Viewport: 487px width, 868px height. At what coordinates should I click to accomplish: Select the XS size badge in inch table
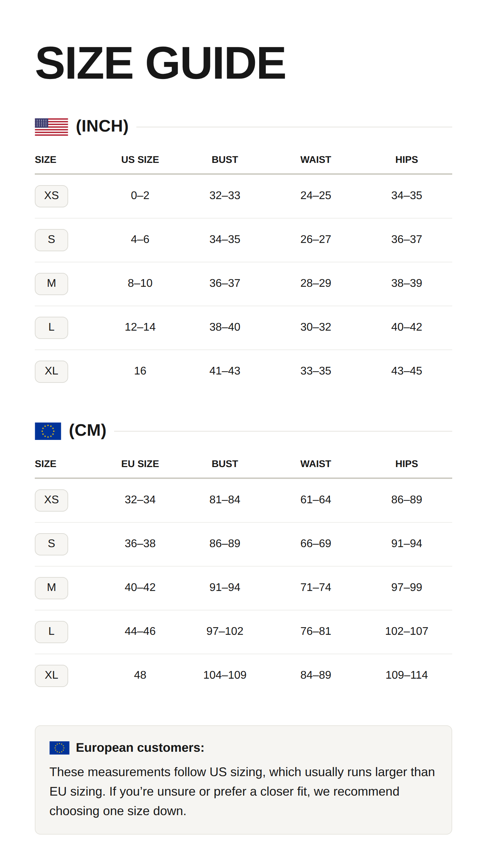coord(51,196)
